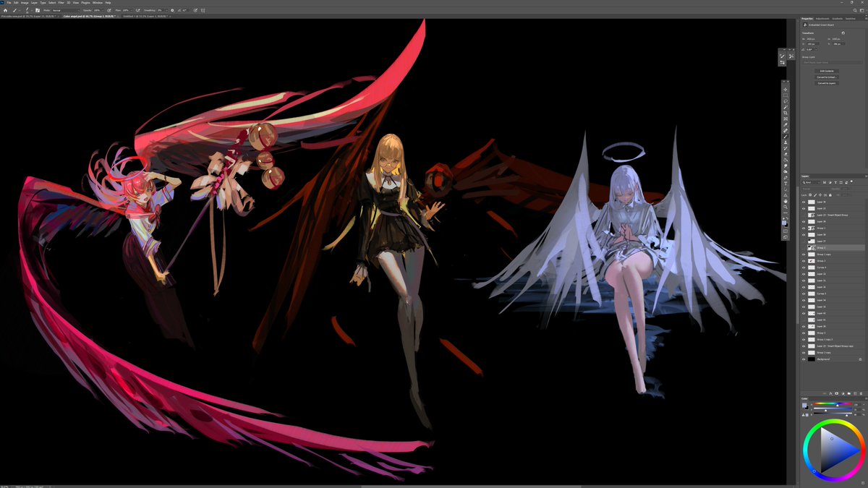Viewport: 868px width, 488px height.
Task: Open the painting Mode dropdown in options bar
Action: coord(66,10)
